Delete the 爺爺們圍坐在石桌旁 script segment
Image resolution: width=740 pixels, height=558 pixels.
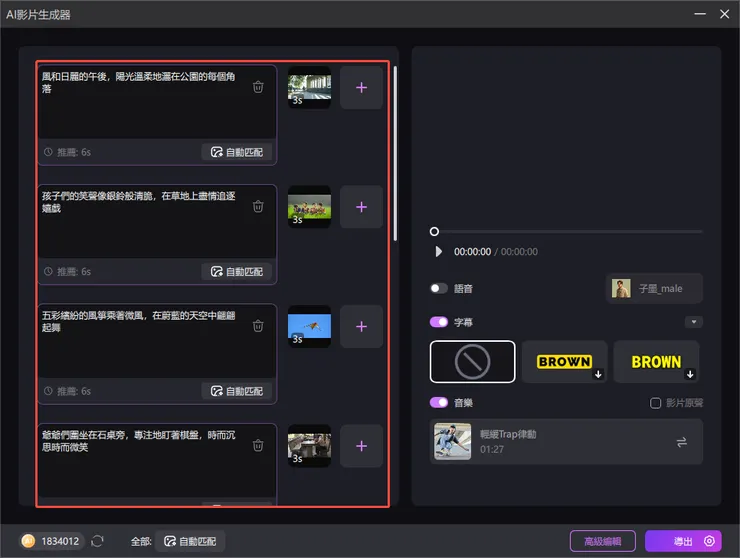(x=258, y=445)
